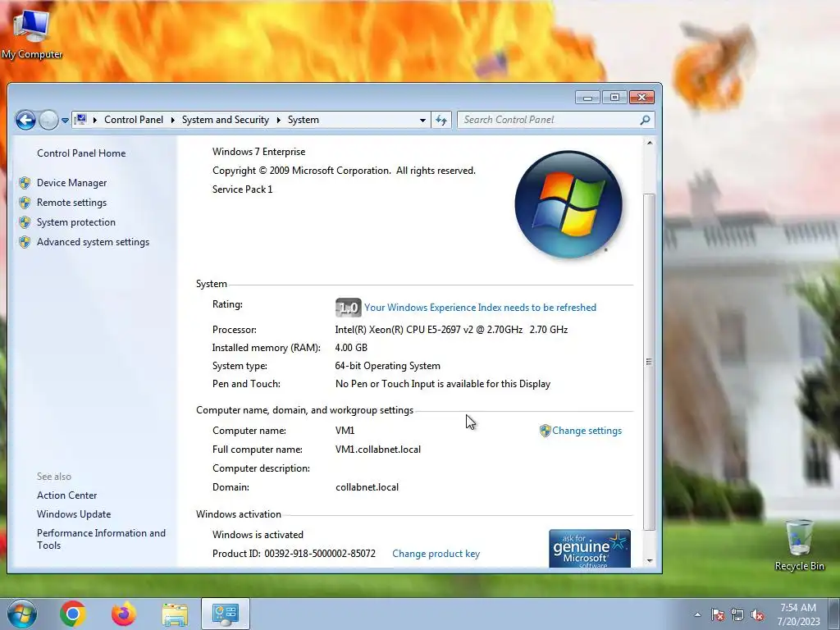The image size is (840, 630).
Task: Select 64-bit Operating System text
Action: (387, 366)
